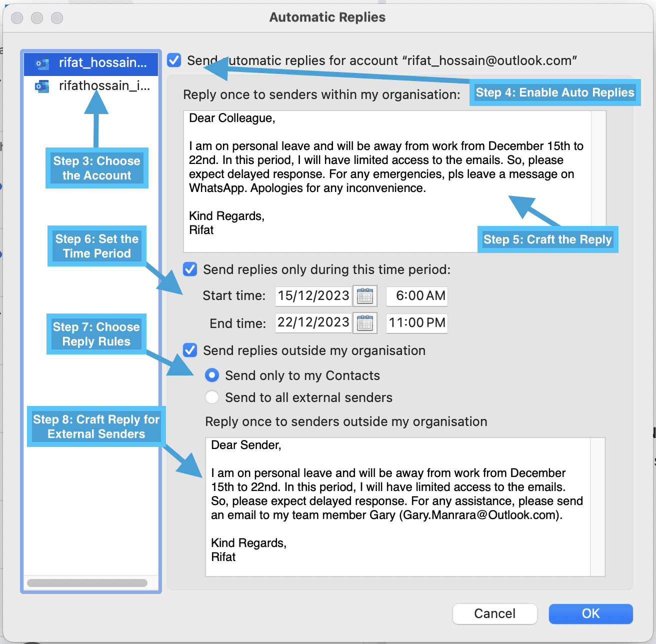Select Send to all external senders
656x644 pixels.
point(211,397)
